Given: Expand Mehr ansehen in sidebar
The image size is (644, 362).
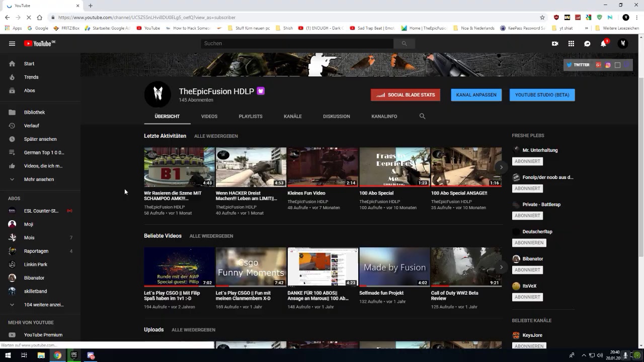Looking at the screenshot, I should point(40,179).
